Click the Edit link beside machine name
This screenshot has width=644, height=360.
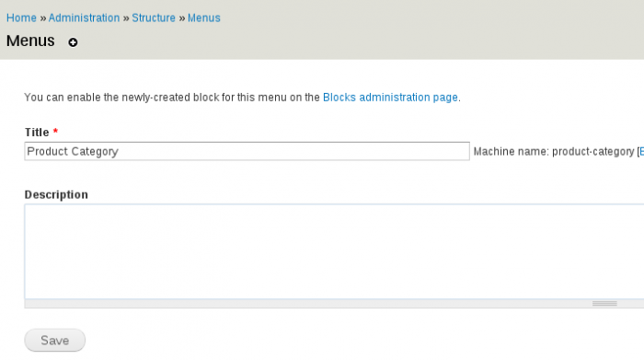tap(641, 152)
